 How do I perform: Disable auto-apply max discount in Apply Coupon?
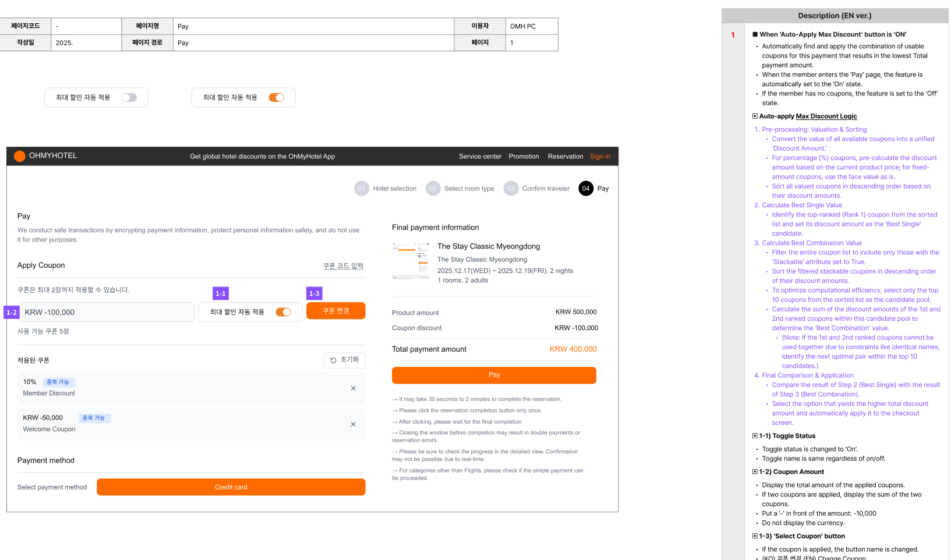pos(283,312)
